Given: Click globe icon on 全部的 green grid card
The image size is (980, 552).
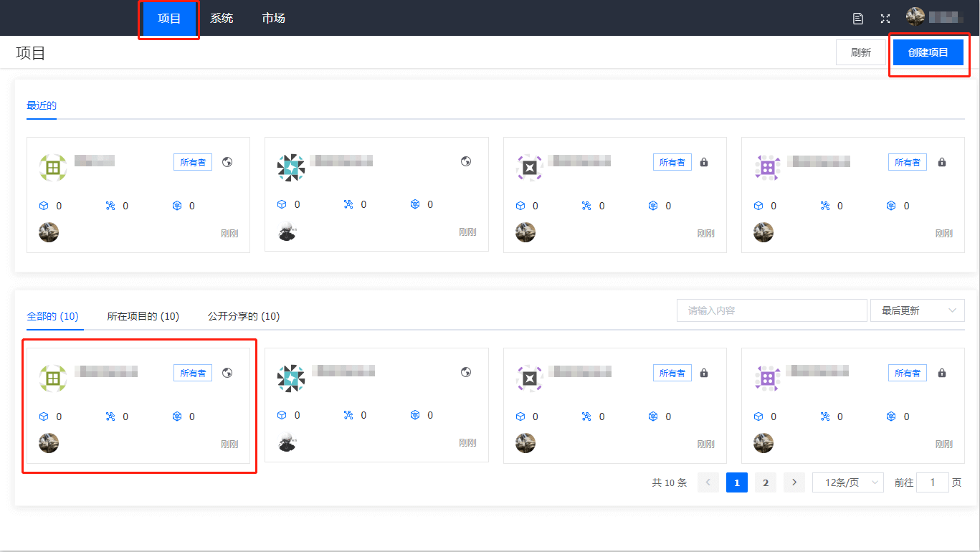Looking at the screenshot, I should click(227, 373).
